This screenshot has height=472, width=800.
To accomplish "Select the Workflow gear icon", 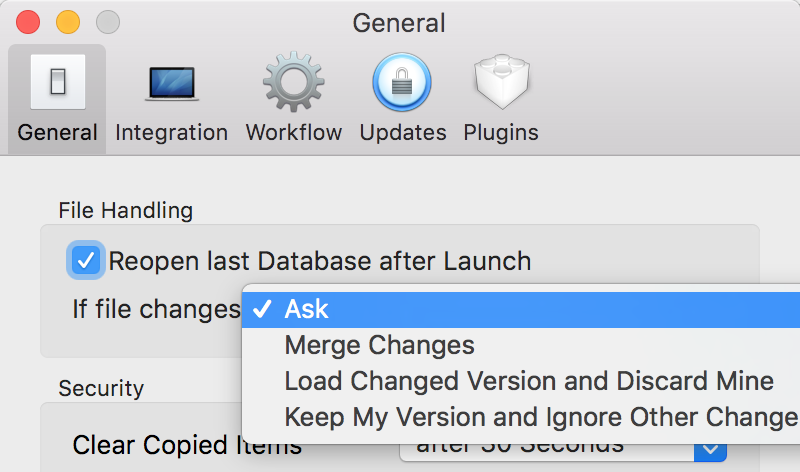I will [293, 82].
